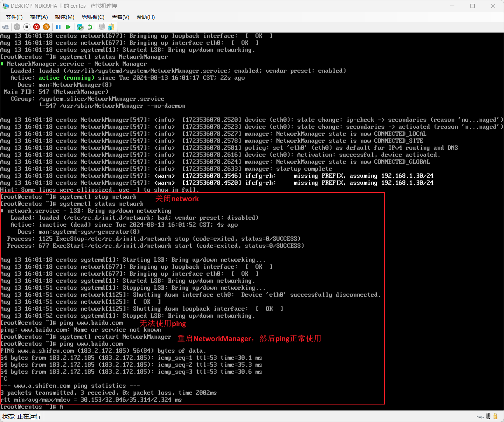This screenshot has width=504, height=422.
Task: Click the 'Name or service not known' line
Action: tap(81, 330)
